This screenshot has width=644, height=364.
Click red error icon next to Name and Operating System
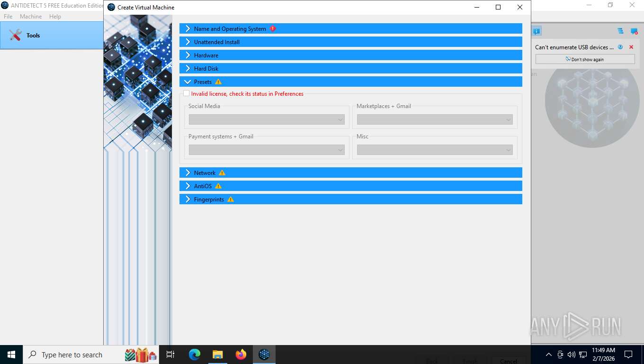(273, 28)
